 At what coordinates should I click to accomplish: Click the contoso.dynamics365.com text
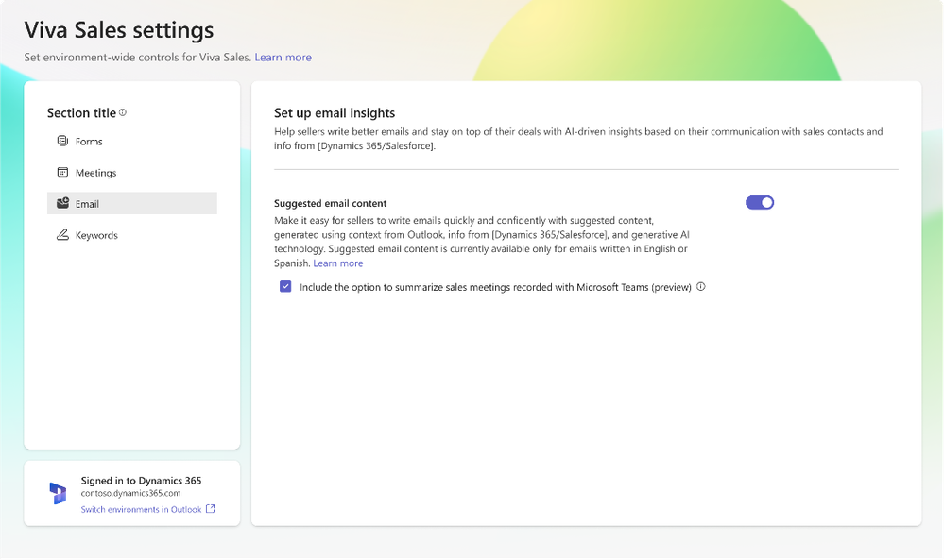point(130,493)
